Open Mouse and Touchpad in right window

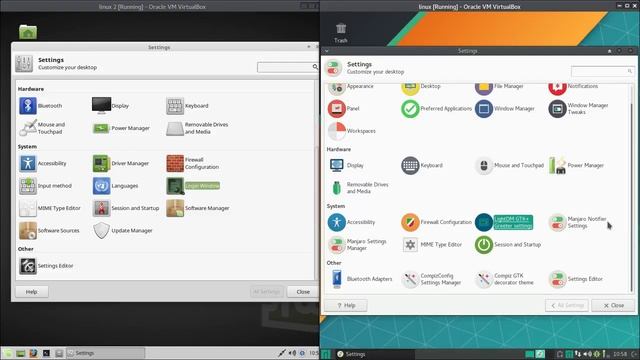pos(509,165)
